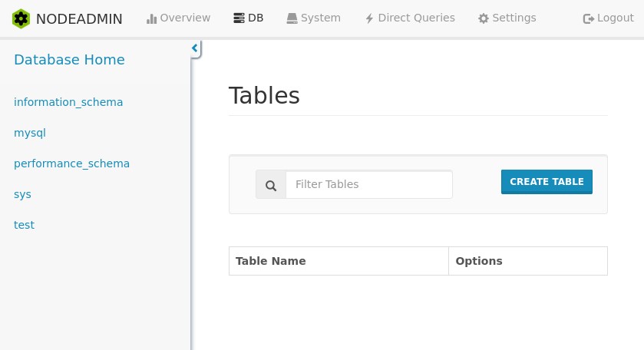The width and height of the screenshot is (644, 350).
Task: Click the Logout arrow icon
Action: click(x=588, y=18)
